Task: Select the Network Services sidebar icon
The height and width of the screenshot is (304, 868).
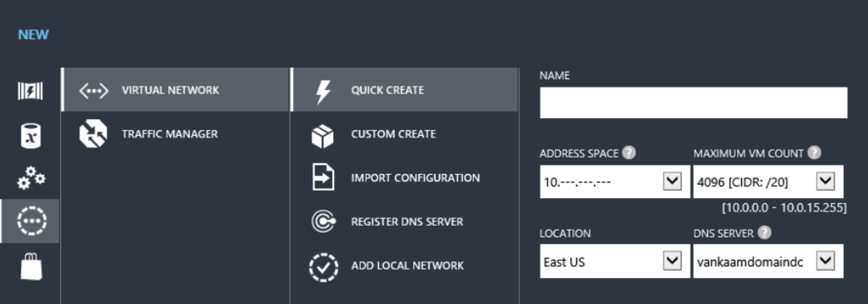Action: [x=32, y=221]
